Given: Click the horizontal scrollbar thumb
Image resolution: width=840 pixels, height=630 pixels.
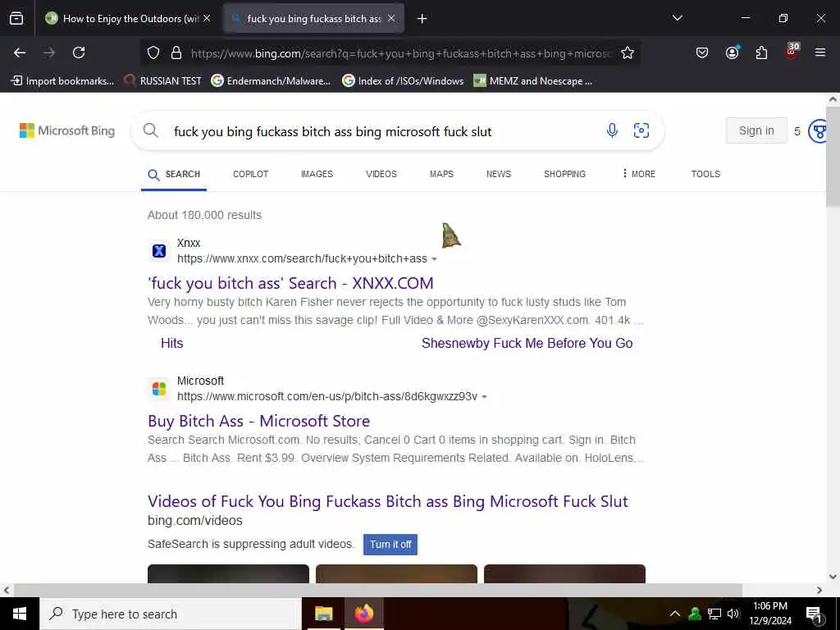Looking at the screenshot, I should point(378,590).
